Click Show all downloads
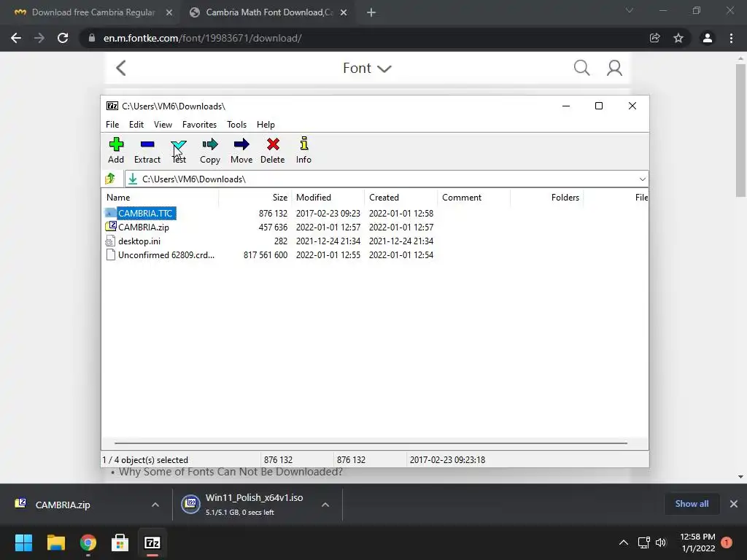Image resolution: width=747 pixels, height=560 pixels. (692, 504)
